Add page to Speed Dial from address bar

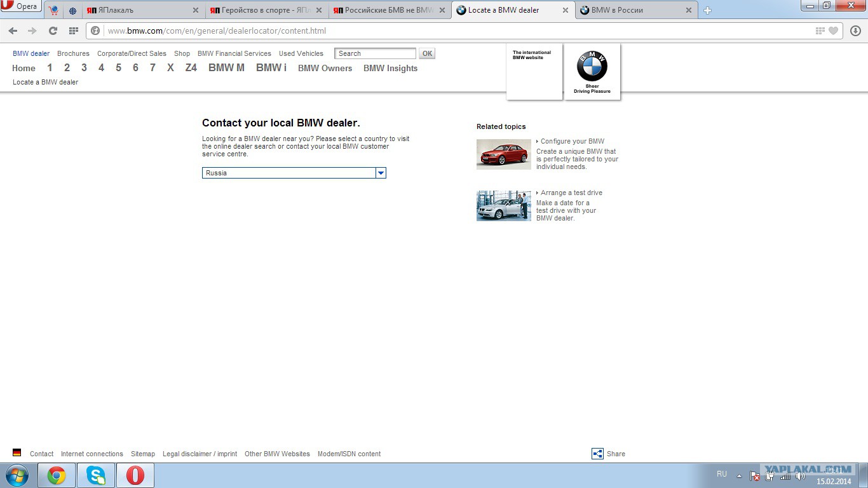[820, 30]
